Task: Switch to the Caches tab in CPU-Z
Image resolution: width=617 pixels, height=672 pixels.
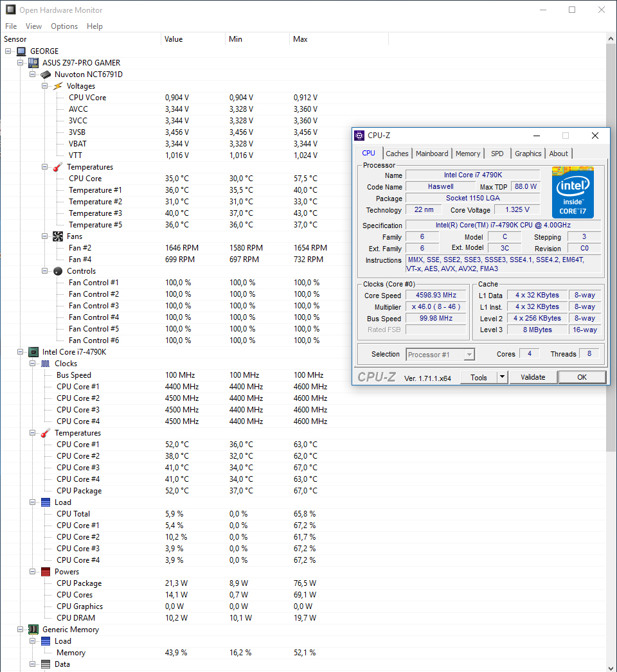Action: 397,154
